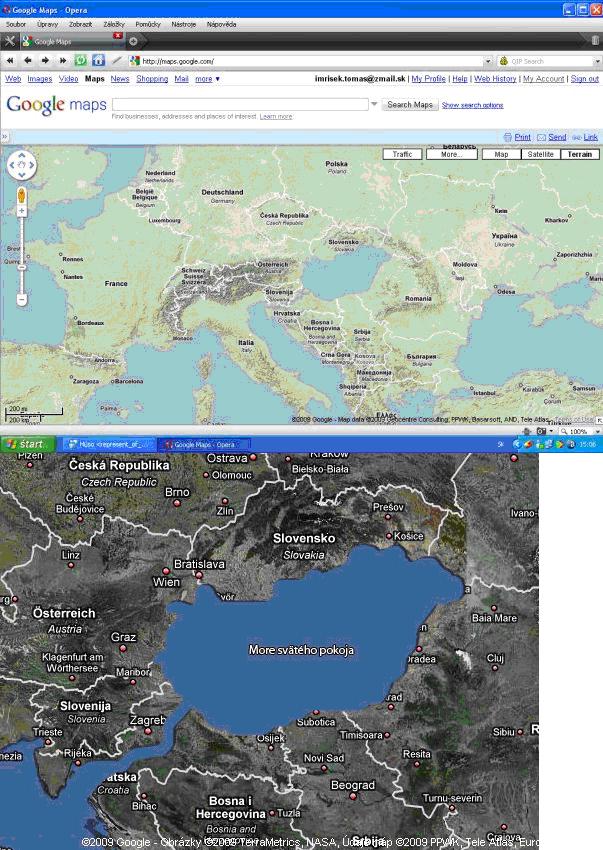
Task: Click the zoom in plus button
Action: pos(22,211)
